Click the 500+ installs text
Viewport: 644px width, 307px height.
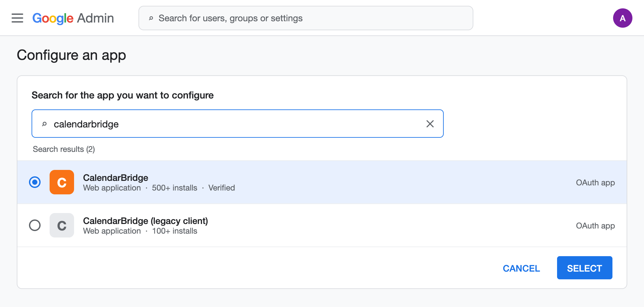point(175,188)
